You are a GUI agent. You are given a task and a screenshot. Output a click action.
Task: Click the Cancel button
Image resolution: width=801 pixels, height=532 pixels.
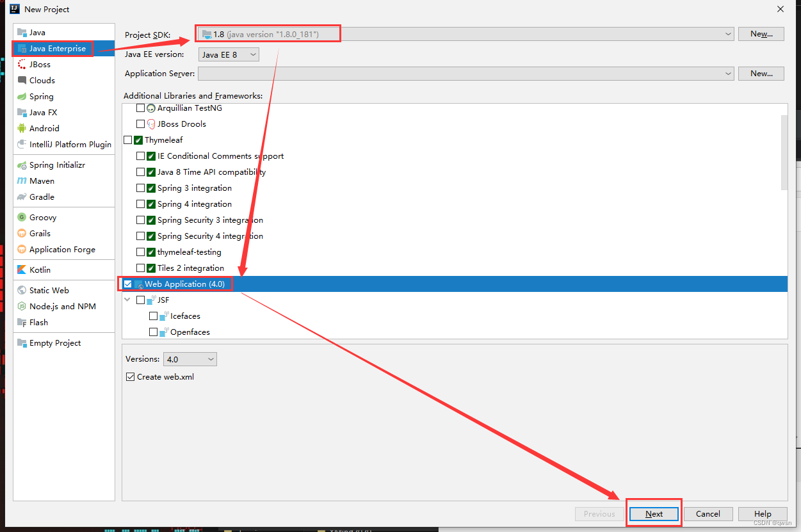coord(708,513)
